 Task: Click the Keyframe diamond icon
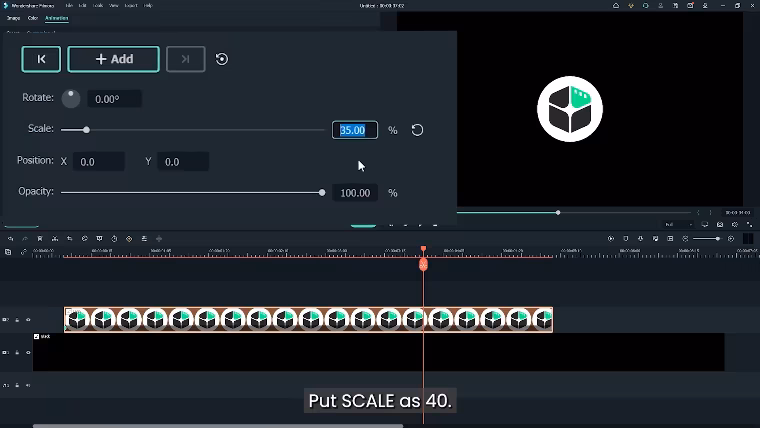click(x=129, y=238)
